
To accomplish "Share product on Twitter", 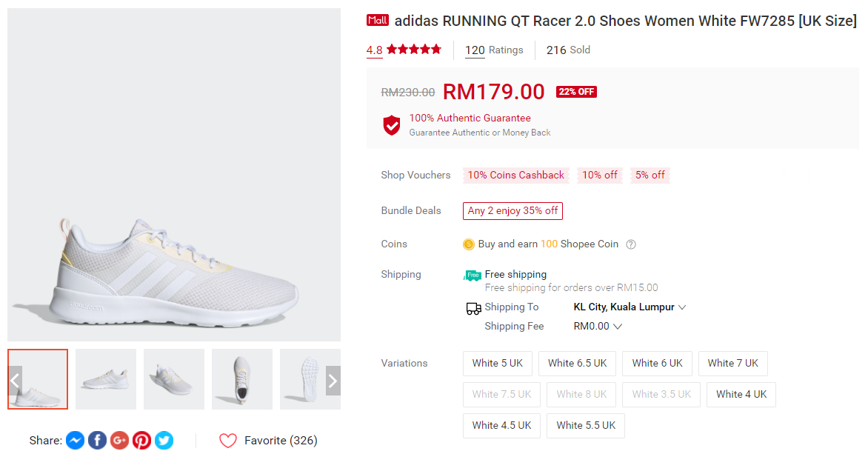I will (164, 441).
